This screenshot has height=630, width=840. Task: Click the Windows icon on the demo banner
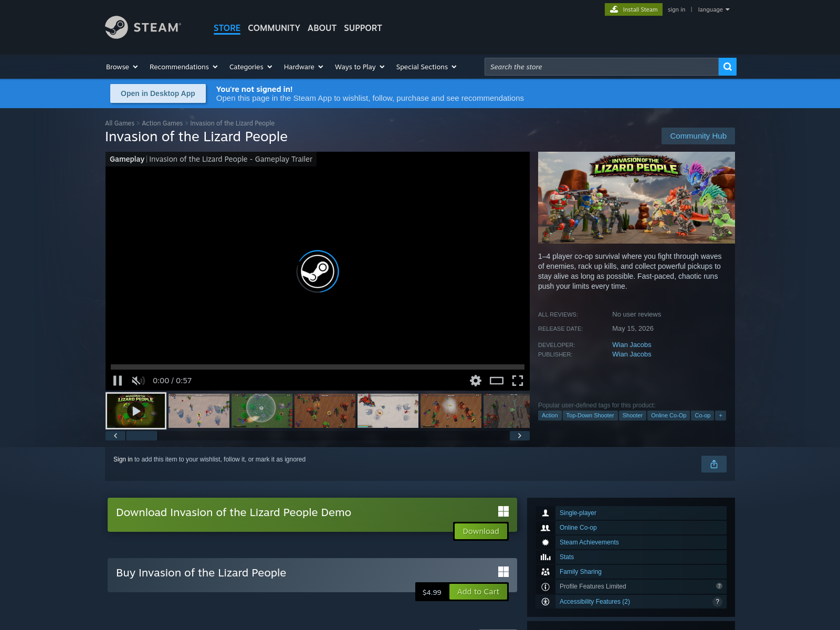(x=503, y=511)
